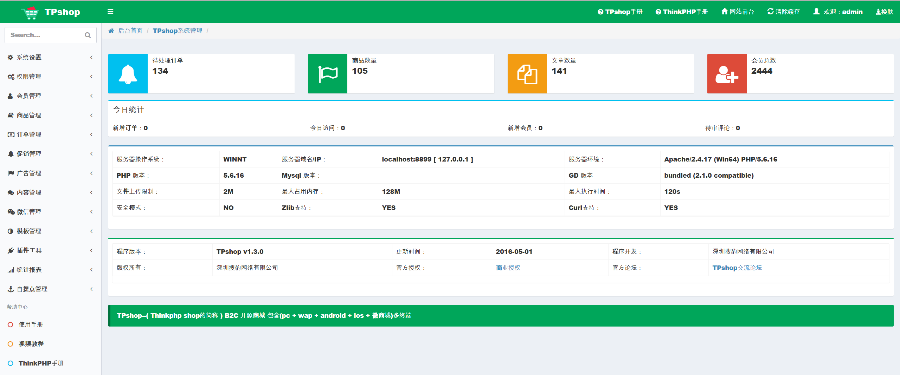Viewport: 900px width, 375px height.
Task: Click the orange documents icon card
Action: tap(527, 74)
